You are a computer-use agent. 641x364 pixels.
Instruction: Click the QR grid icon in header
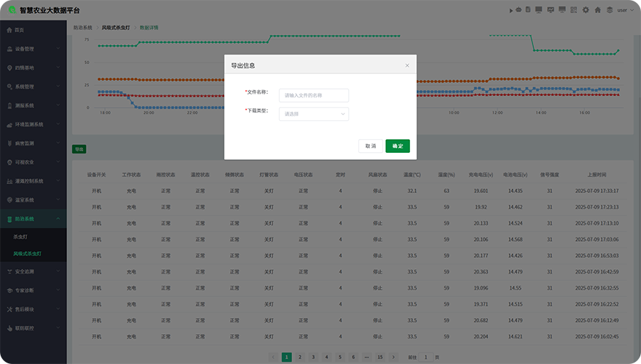573,10
